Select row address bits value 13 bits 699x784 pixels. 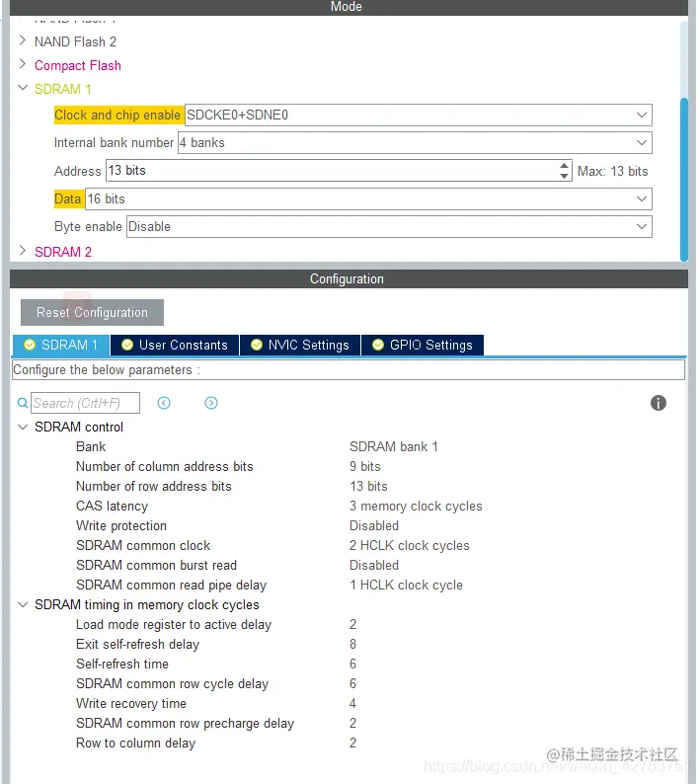tap(368, 486)
